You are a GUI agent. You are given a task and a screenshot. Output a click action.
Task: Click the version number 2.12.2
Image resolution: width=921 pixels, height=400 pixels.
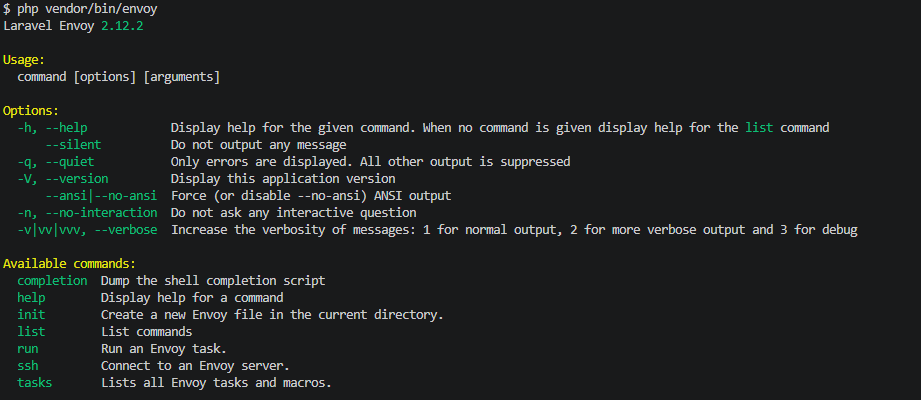(x=125, y=25)
